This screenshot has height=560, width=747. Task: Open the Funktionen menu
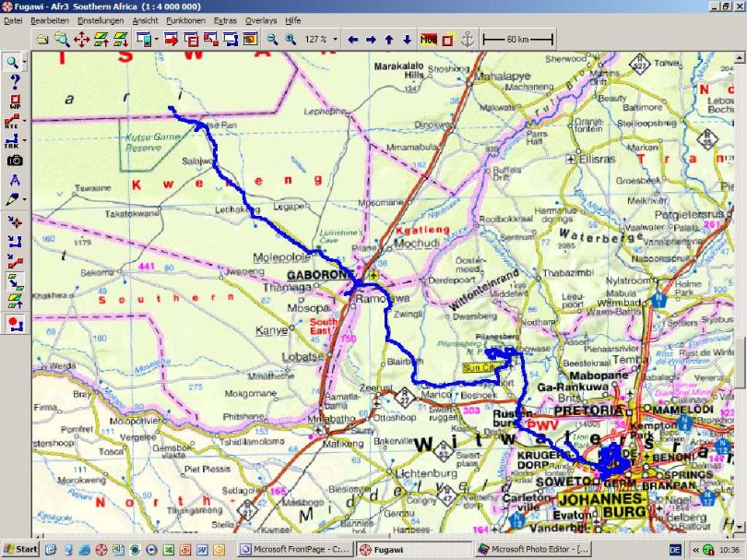point(185,20)
